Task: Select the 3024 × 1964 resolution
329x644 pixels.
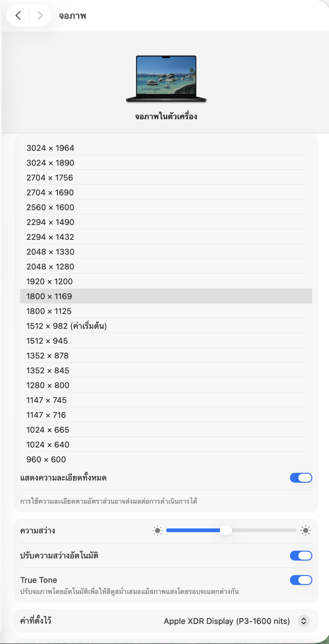Action: click(x=50, y=148)
